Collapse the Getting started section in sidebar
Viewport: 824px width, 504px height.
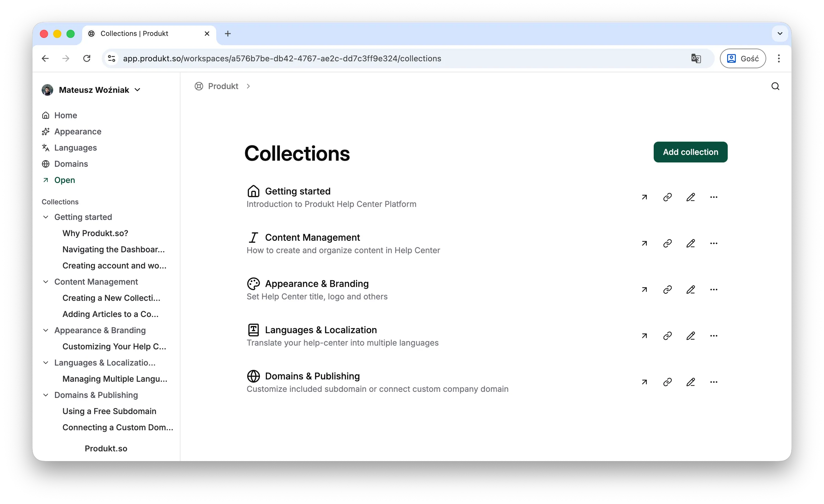pyautogui.click(x=46, y=217)
